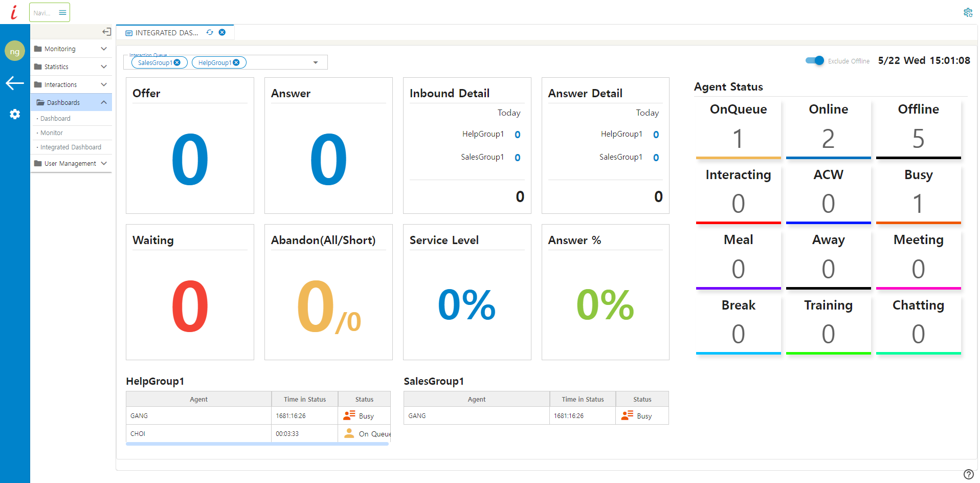The height and width of the screenshot is (483, 980).
Task: Click the Busy agent status tile
Action: click(x=918, y=194)
